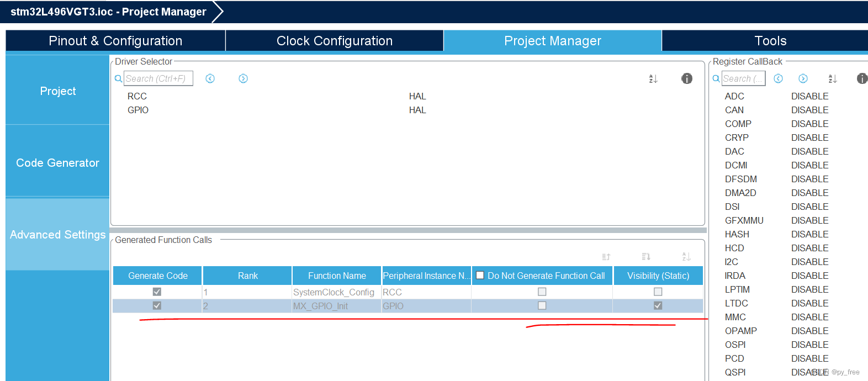Change DAC callback DISABLE value
The image size is (868, 381).
tap(809, 151)
